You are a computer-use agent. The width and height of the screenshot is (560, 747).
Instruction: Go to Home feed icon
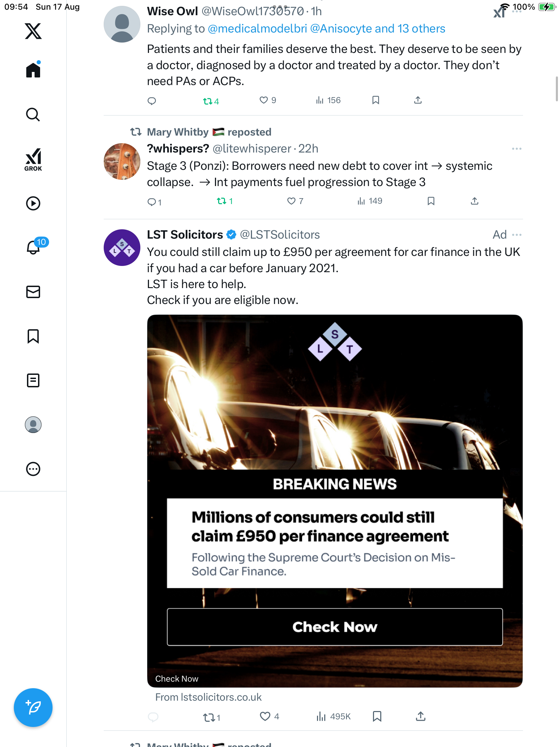pos(33,70)
